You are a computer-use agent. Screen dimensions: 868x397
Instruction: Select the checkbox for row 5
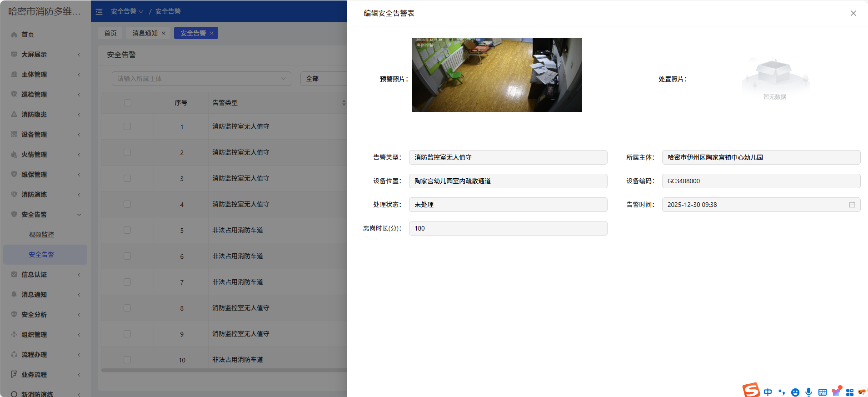pyautogui.click(x=127, y=230)
